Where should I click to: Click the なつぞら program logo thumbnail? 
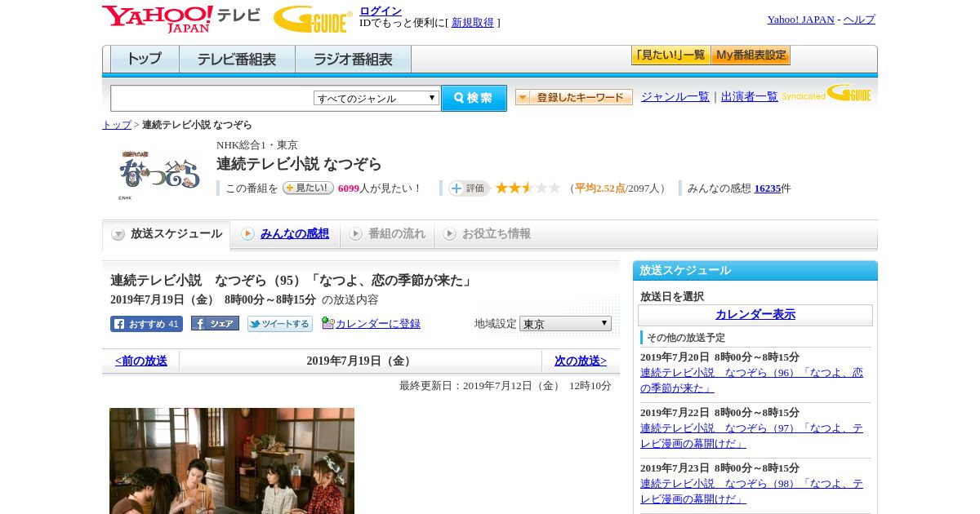coord(159,174)
